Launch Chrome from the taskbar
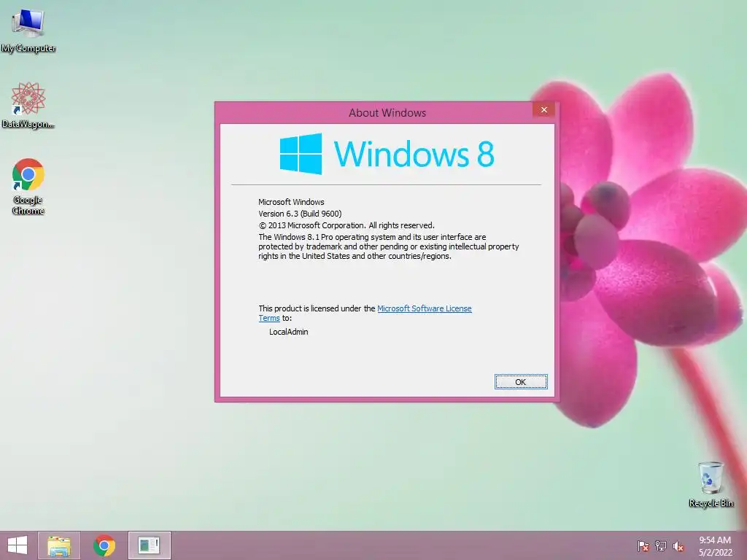 pyautogui.click(x=104, y=545)
